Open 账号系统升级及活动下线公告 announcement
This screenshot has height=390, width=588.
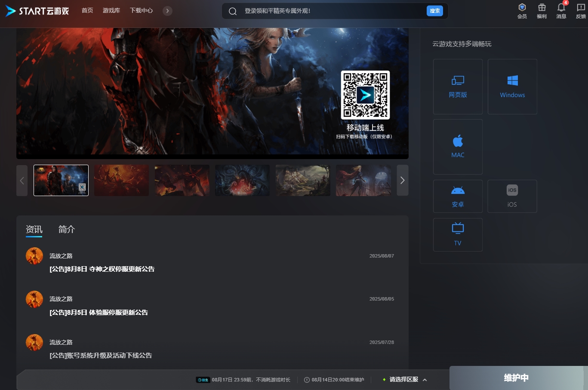point(101,356)
